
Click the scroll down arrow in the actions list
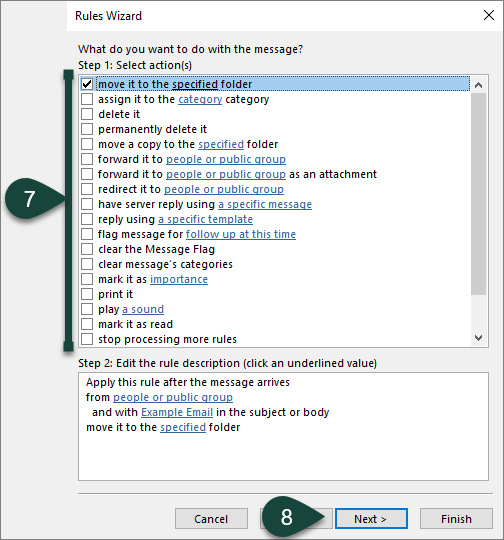tap(479, 338)
